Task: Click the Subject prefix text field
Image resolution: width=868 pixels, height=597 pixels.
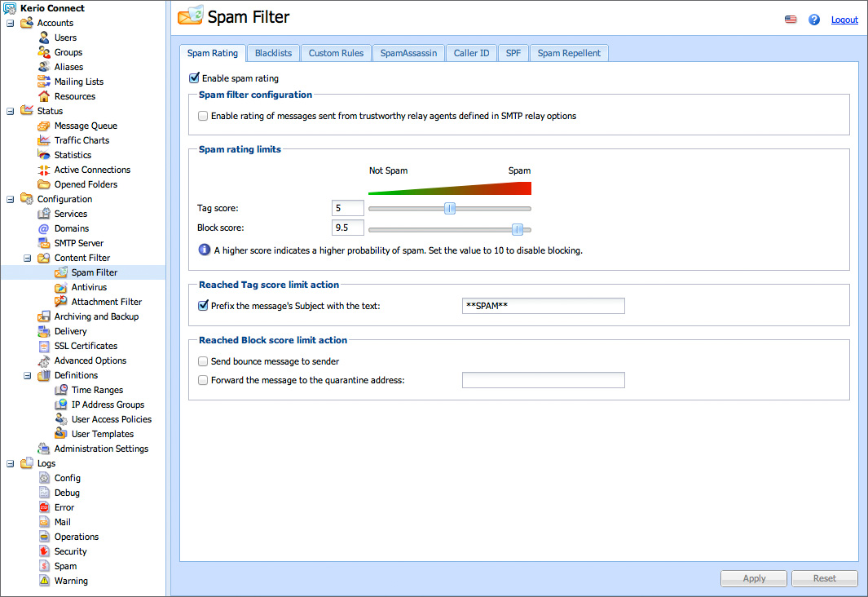Action: (544, 306)
